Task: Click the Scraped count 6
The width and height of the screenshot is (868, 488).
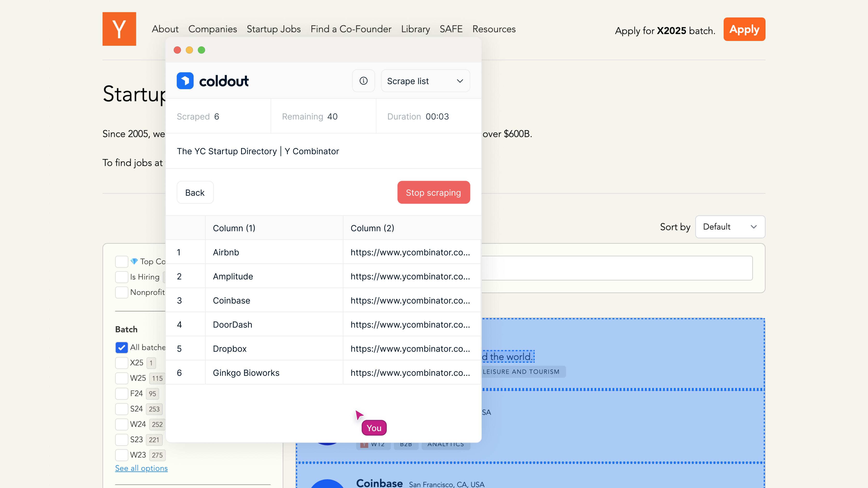Action: 217,117
